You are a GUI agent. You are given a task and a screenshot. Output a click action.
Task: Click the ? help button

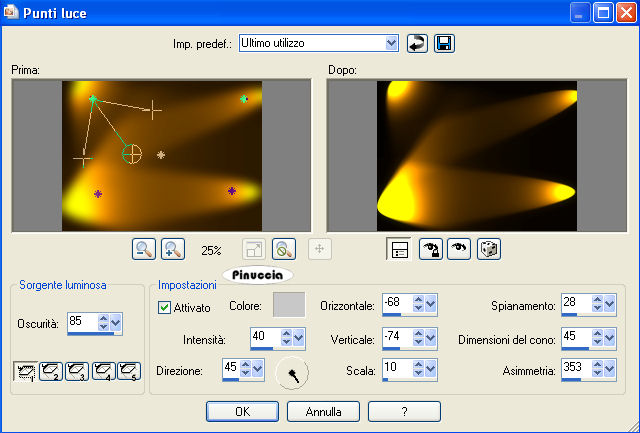point(404,411)
